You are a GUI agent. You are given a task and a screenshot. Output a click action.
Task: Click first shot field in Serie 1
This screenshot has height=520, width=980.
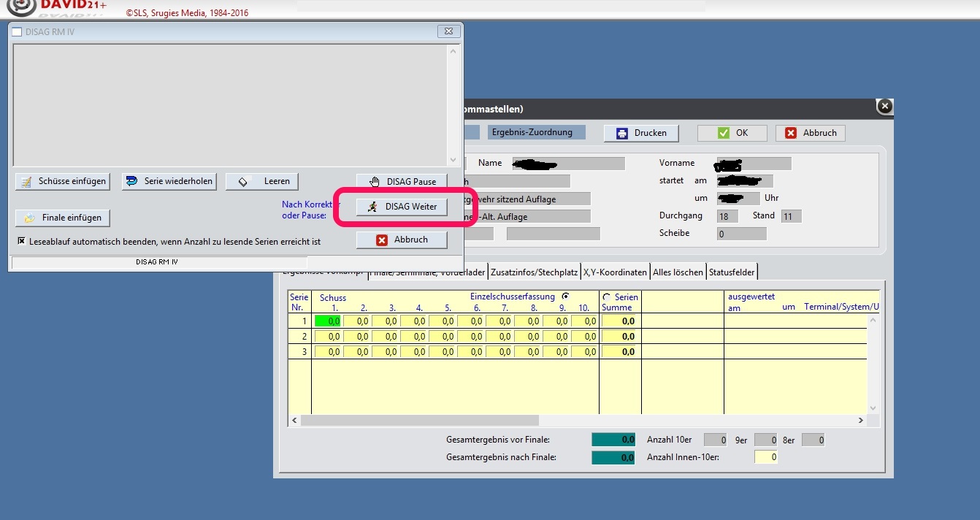click(328, 321)
